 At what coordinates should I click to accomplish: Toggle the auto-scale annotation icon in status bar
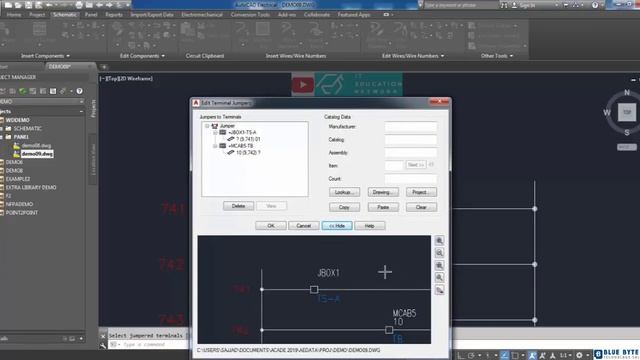point(542,356)
